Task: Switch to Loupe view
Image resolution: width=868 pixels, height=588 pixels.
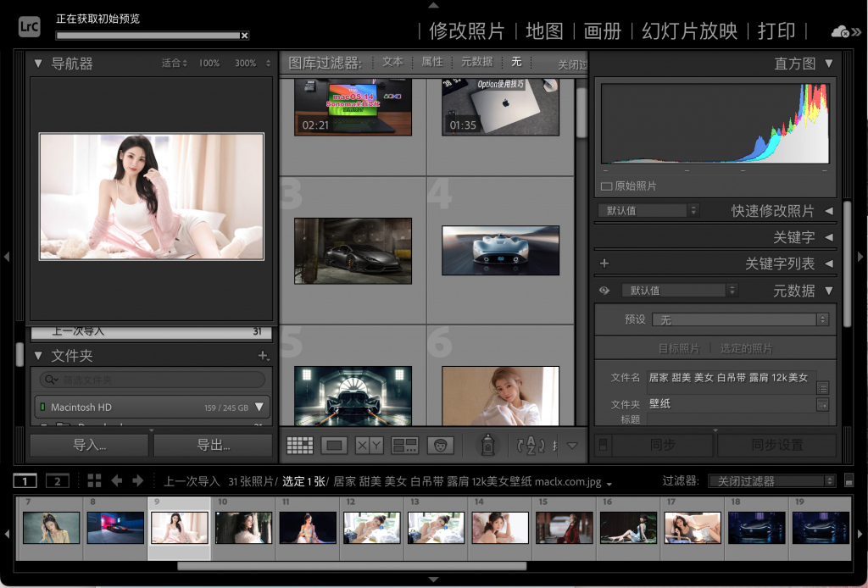Action: [335, 445]
